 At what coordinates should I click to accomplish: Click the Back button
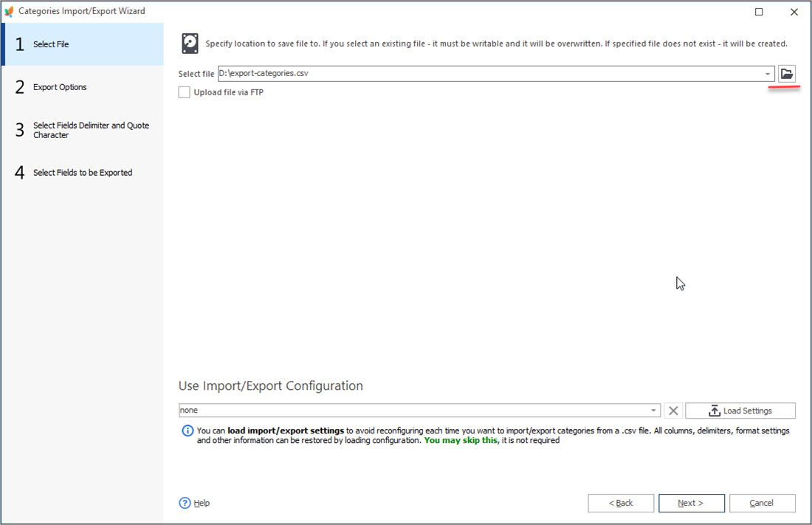620,503
